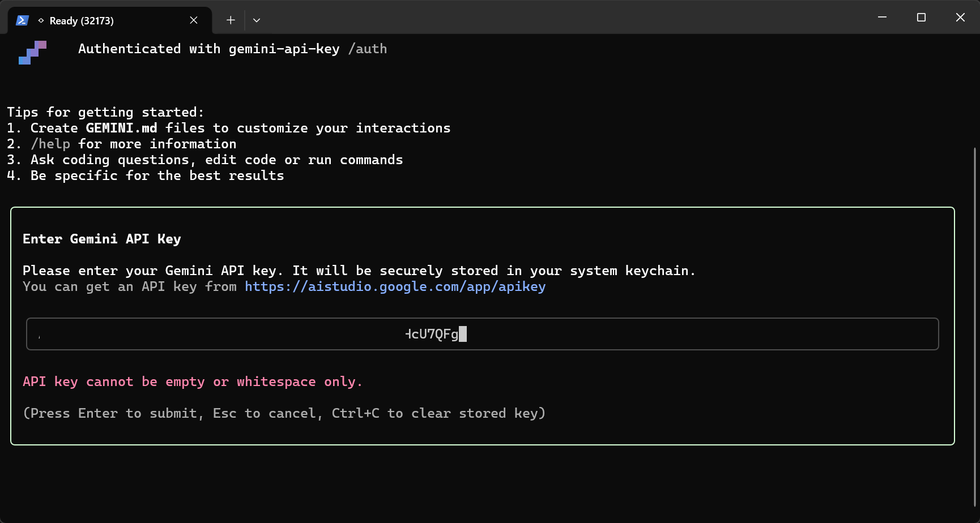Viewport: 980px width, 523px height.
Task: Click the "Tips for getting started:" line
Action: 105,112
